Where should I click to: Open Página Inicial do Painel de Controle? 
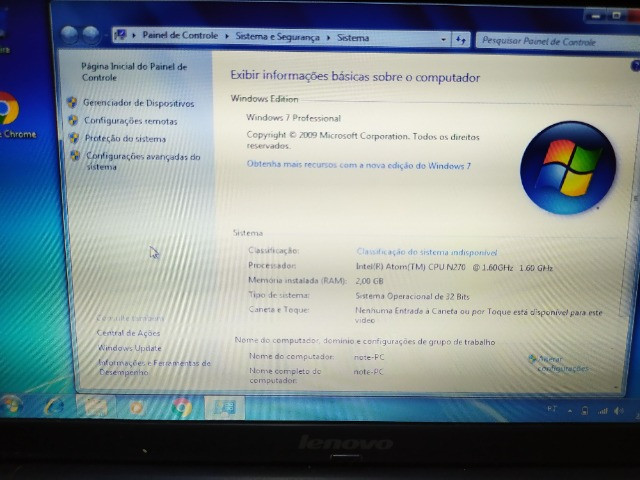coord(134,72)
